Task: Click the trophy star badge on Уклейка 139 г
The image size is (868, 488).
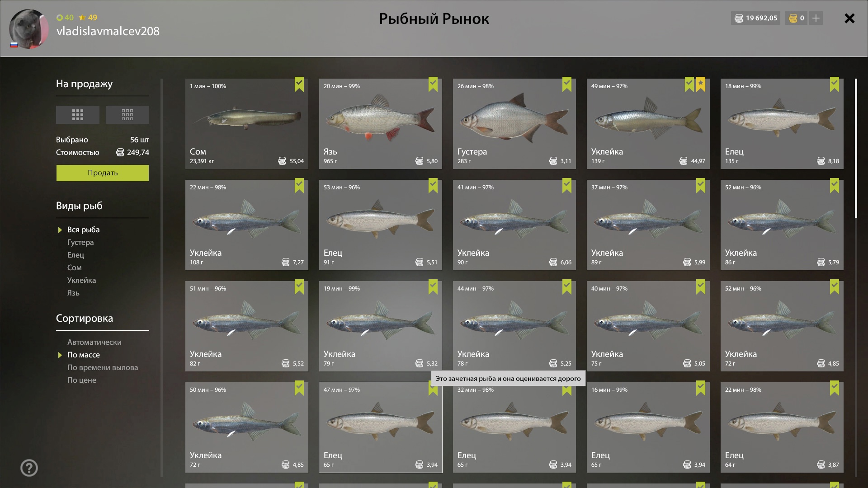Action: tap(701, 84)
